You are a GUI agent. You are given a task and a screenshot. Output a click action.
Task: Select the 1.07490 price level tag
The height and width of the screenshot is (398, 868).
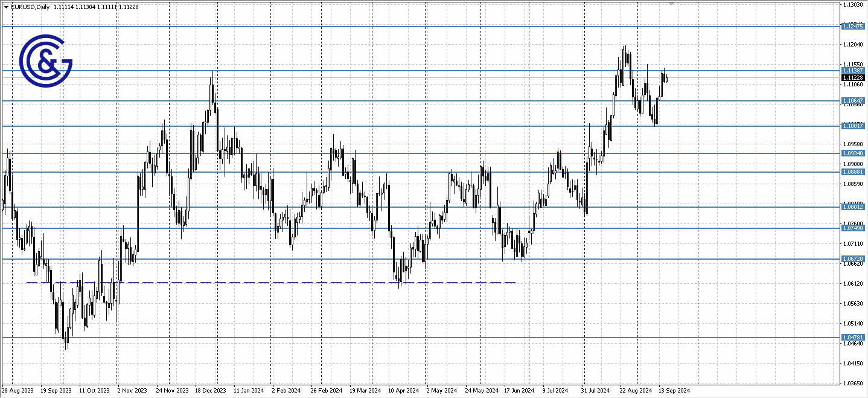tap(854, 229)
